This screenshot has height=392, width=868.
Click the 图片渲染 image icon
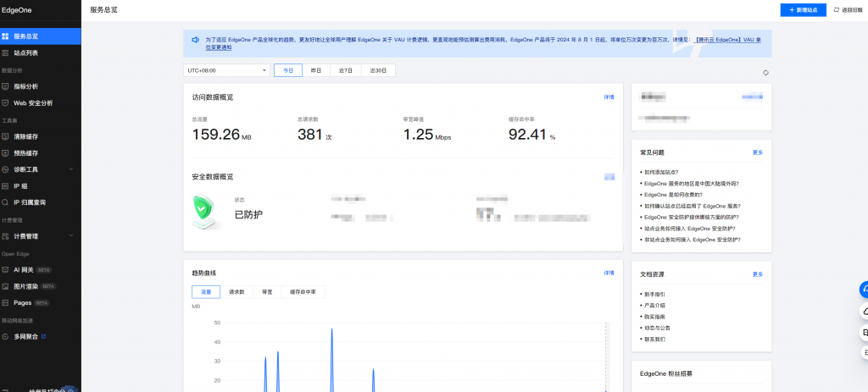pos(5,286)
